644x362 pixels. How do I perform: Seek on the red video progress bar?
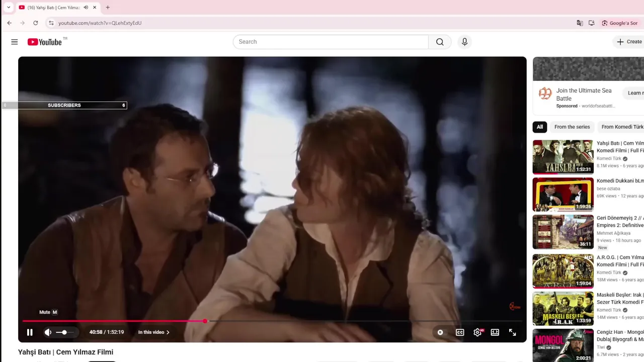click(x=272, y=321)
